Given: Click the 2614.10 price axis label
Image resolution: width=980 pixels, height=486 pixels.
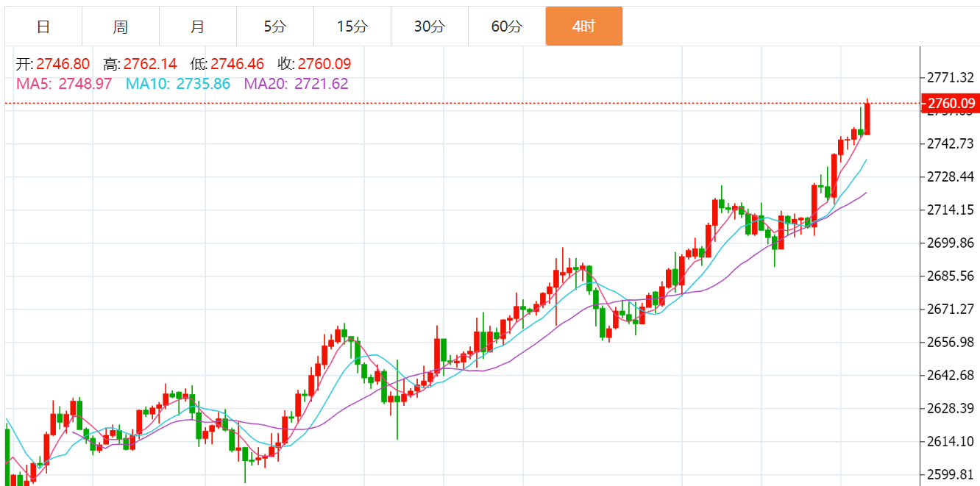Looking at the screenshot, I should 951,441.
